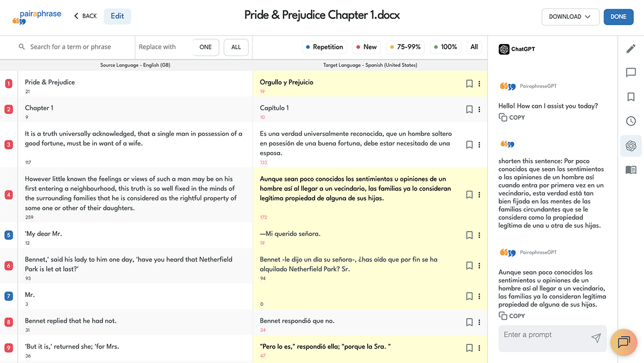Image resolution: width=644 pixels, height=363 pixels.
Task: Bookmark the 'Bennet -le dijo un día' segment
Action: click(x=469, y=265)
